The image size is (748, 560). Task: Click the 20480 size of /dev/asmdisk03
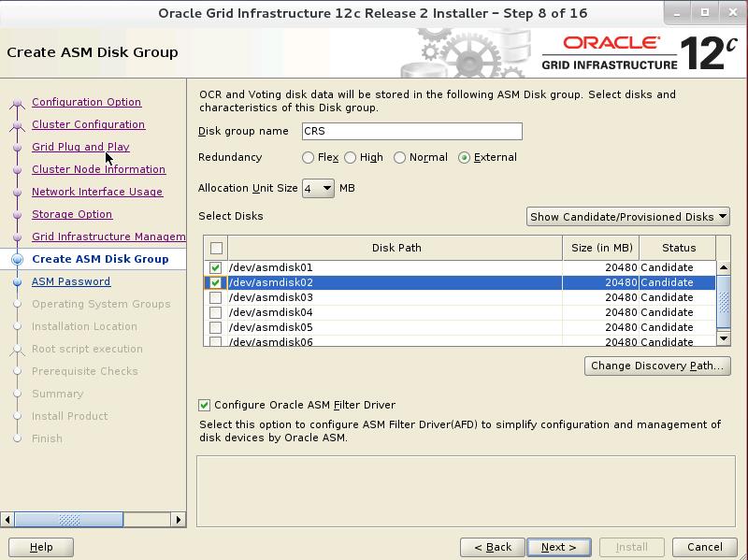pos(621,297)
